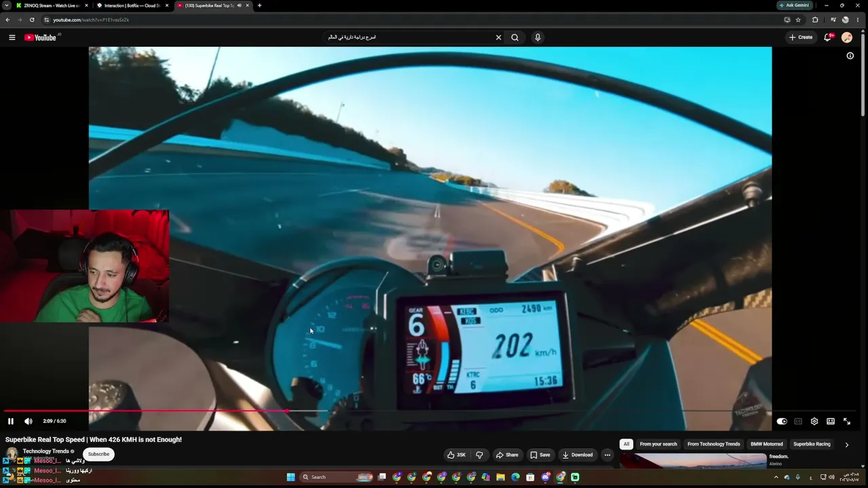Go back in browser history

tap(8, 20)
